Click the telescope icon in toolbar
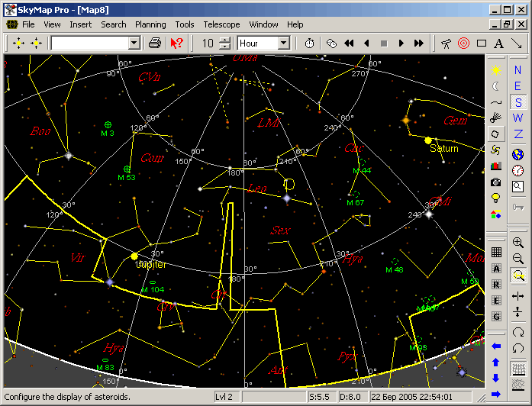The height and width of the screenshot is (406, 532). (447, 43)
